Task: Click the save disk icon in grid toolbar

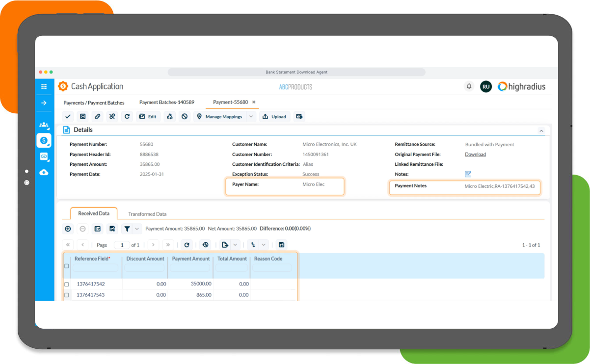Action: click(x=281, y=245)
